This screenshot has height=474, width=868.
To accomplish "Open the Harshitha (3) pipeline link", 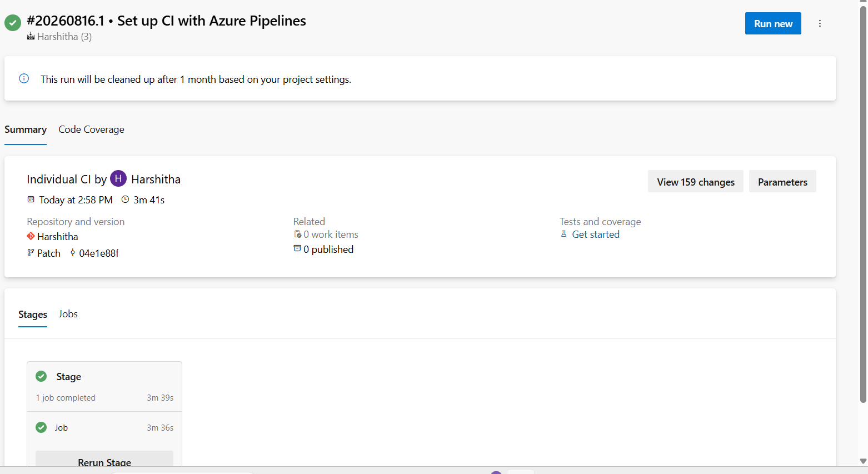I will pyautogui.click(x=64, y=37).
